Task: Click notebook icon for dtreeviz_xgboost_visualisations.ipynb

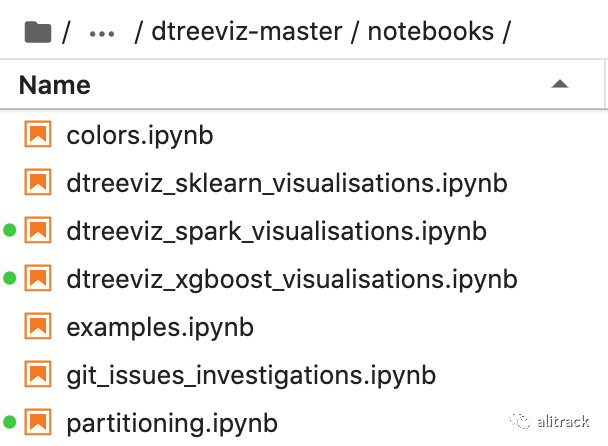Action: 38,278
